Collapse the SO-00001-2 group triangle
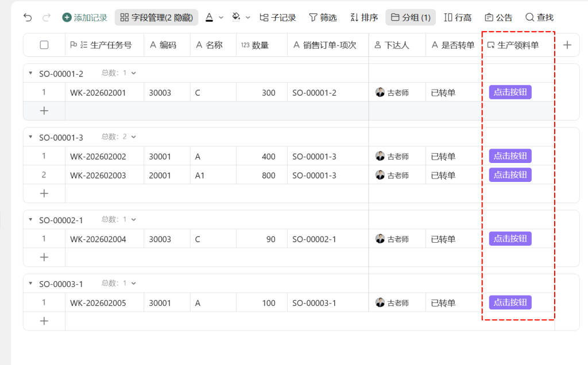The width and height of the screenshot is (588, 365). (31, 73)
